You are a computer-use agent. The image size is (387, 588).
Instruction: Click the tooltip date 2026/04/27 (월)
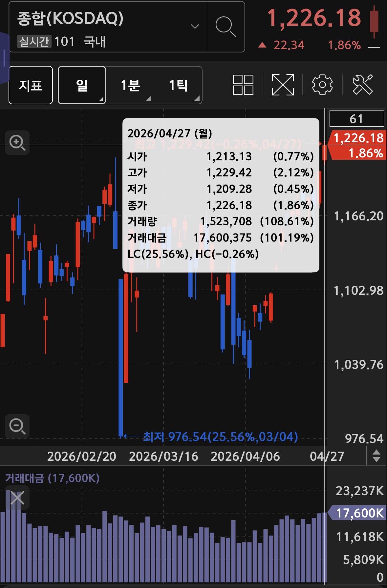click(x=170, y=133)
